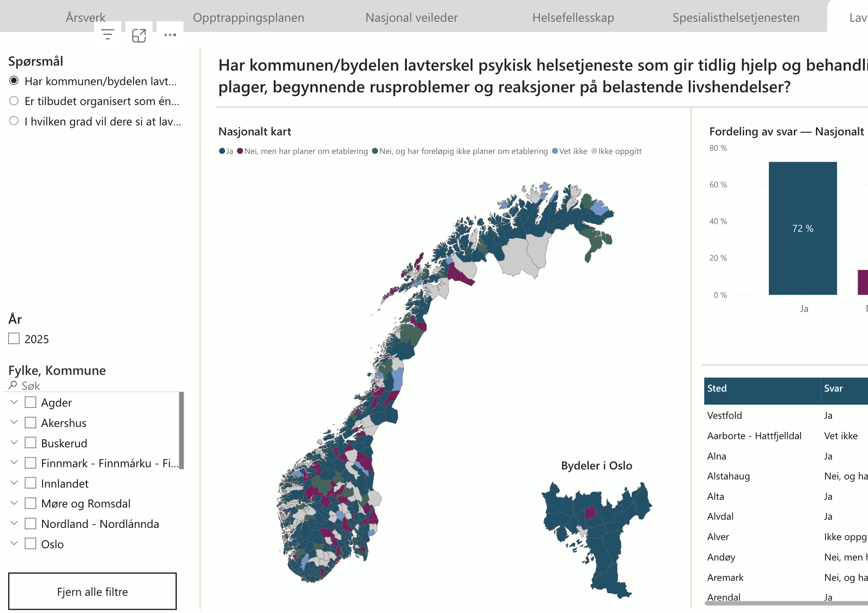Expand the Oslo tree item

tap(14, 543)
